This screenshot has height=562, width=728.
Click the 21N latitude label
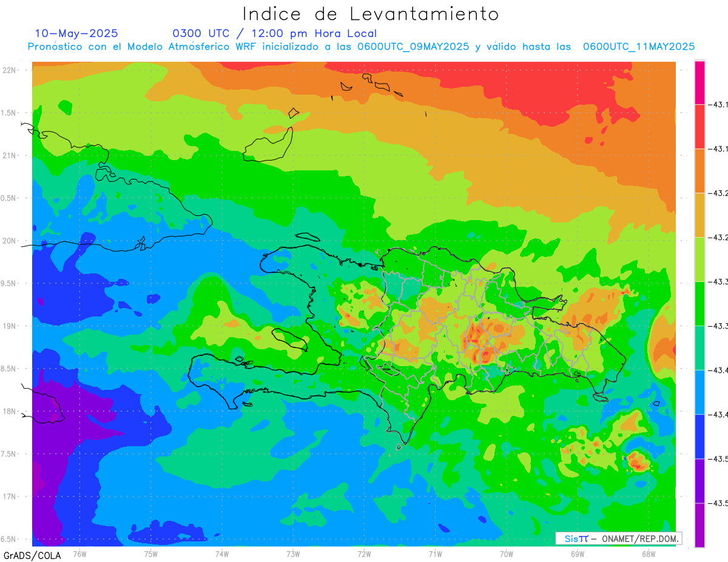coord(10,155)
